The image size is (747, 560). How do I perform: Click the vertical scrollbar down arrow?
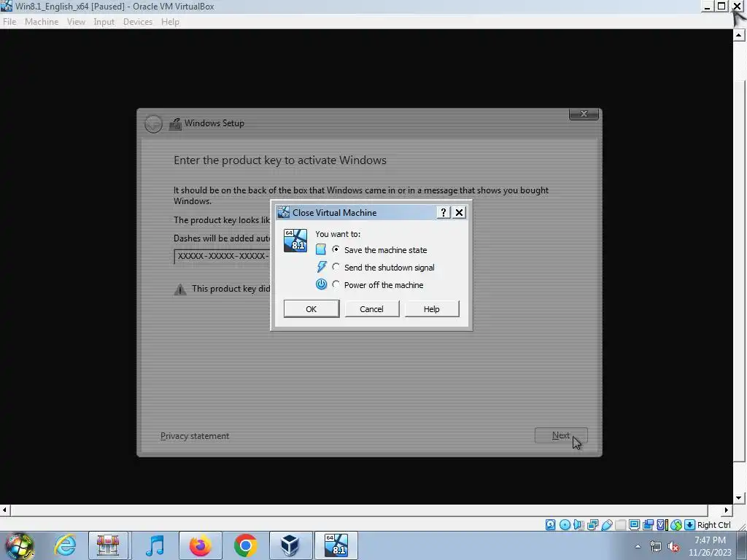pyautogui.click(x=738, y=498)
